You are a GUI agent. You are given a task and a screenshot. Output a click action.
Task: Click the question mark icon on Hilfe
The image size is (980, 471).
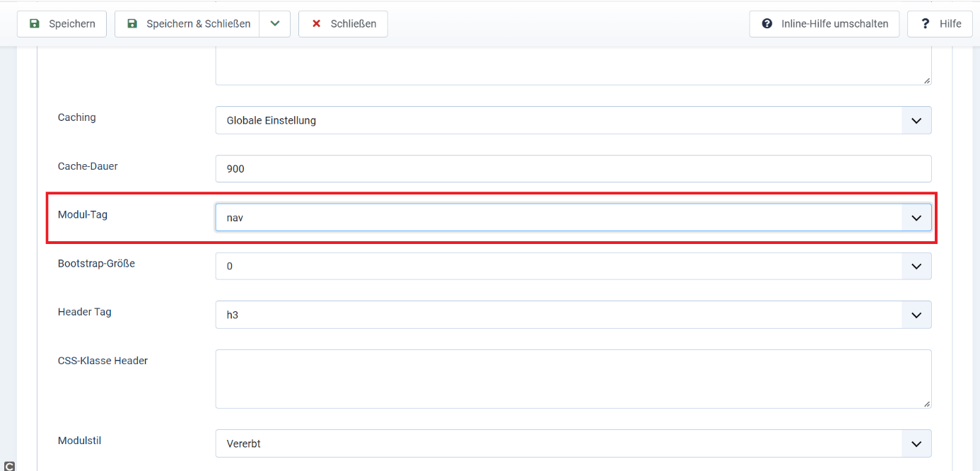(x=925, y=24)
